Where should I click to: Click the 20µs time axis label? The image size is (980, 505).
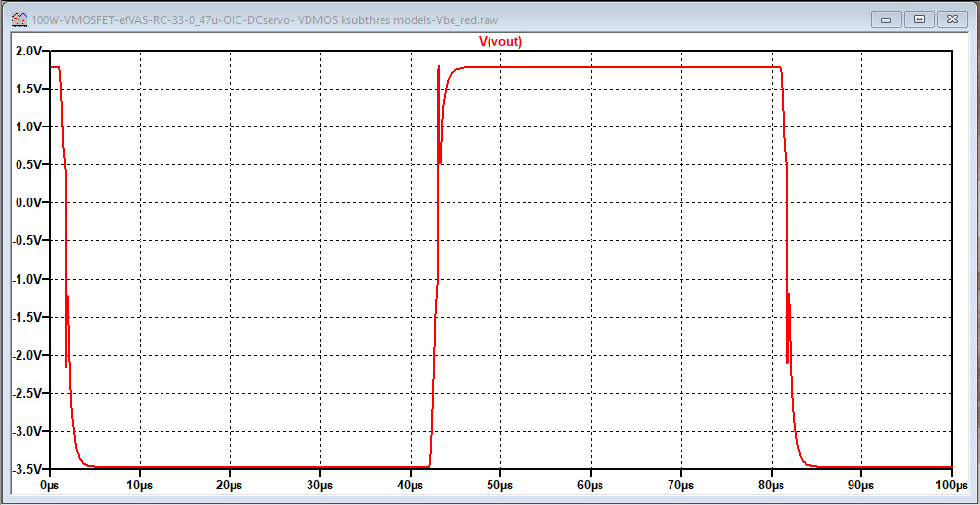230,486
